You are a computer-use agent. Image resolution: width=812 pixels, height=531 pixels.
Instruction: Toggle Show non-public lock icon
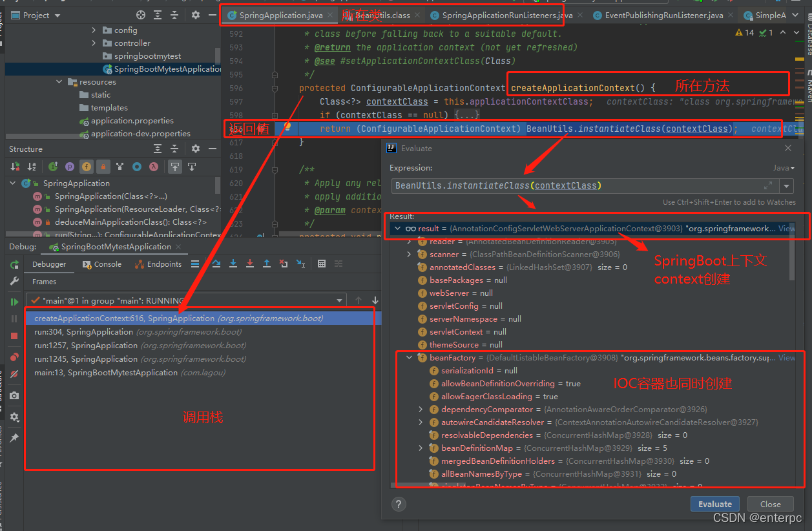[x=103, y=167]
